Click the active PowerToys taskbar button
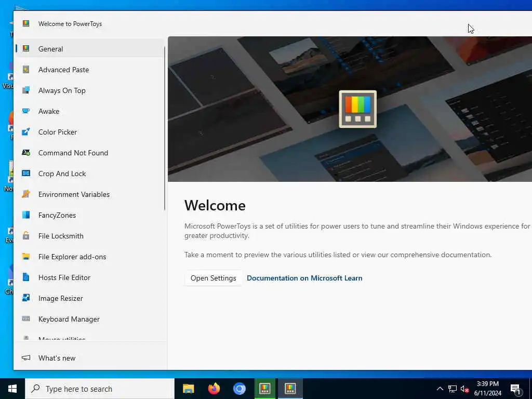This screenshot has width=532, height=399. [290, 389]
